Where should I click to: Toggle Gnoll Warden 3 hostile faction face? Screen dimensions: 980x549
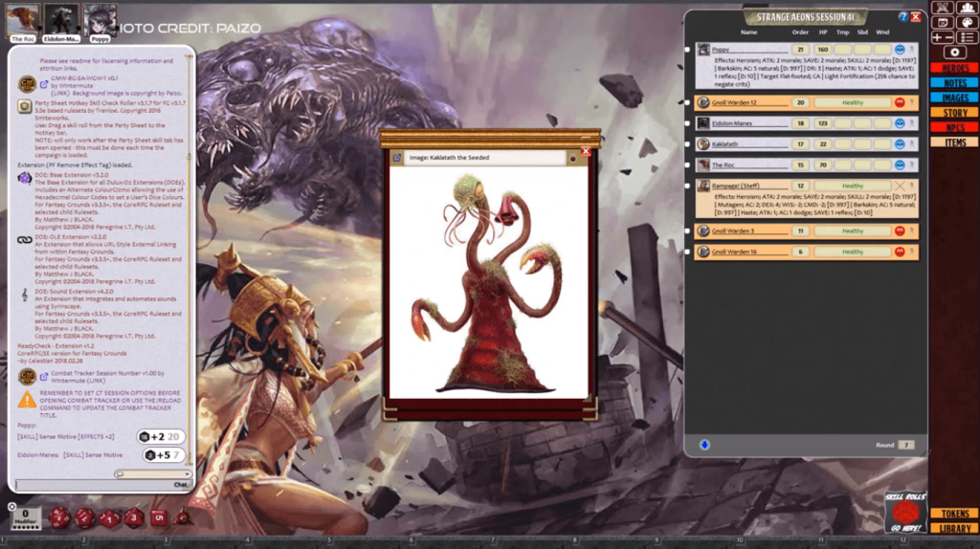click(900, 231)
